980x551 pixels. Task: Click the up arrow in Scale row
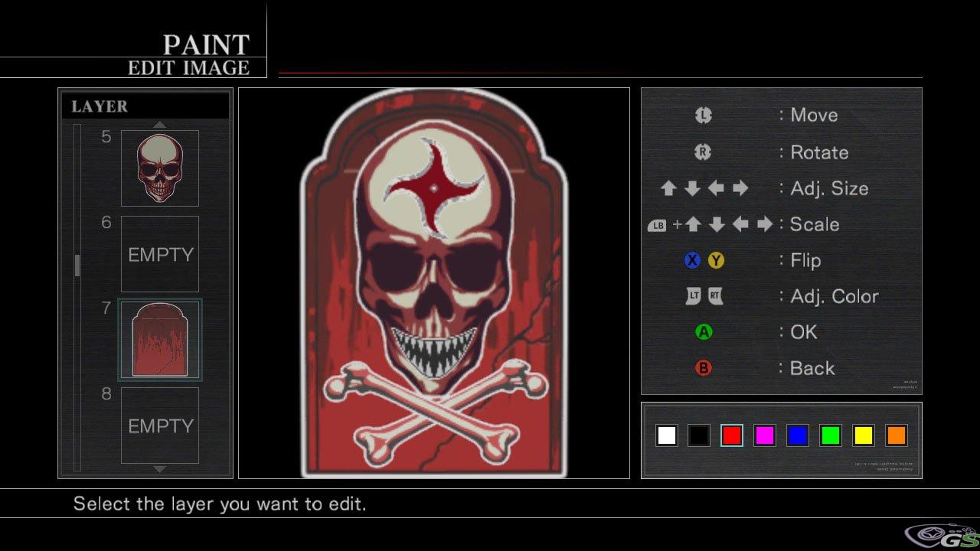coord(693,224)
